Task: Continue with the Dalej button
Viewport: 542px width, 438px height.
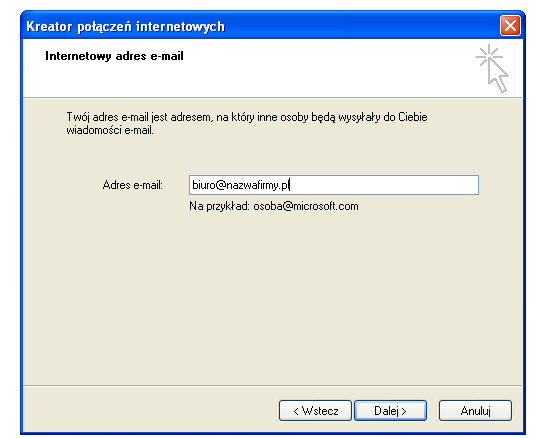Action: point(390,410)
